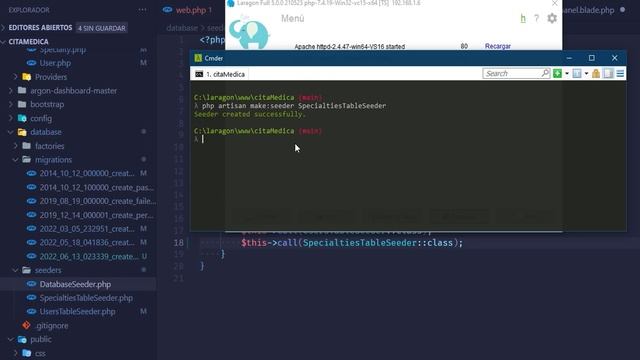Collapse the database folder

(46, 132)
